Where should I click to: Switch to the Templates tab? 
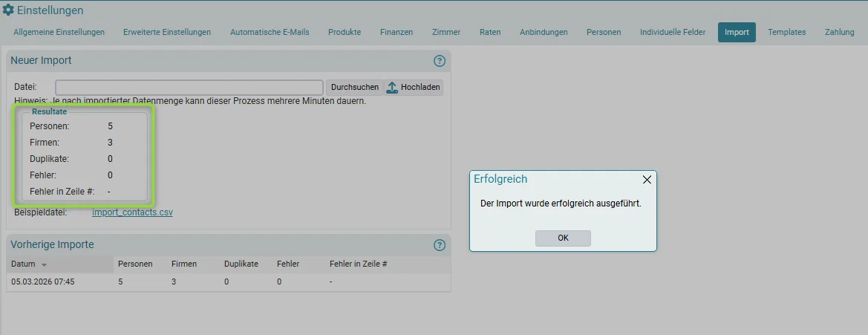point(786,32)
